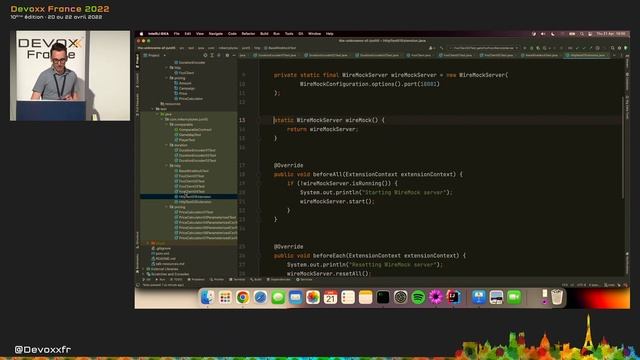The height and width of the screenshot is (360, 640).
Task: Open the TODO tool window button
Action: (x=177, y=280)
